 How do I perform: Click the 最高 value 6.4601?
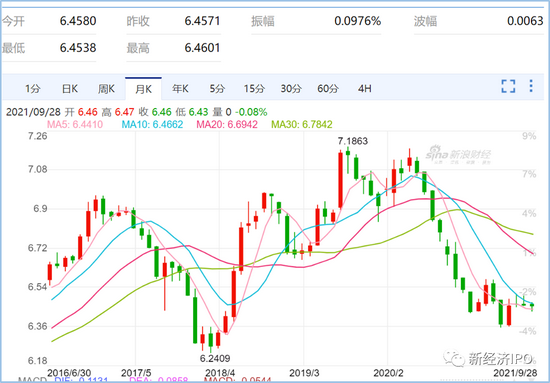coord(202,48)
